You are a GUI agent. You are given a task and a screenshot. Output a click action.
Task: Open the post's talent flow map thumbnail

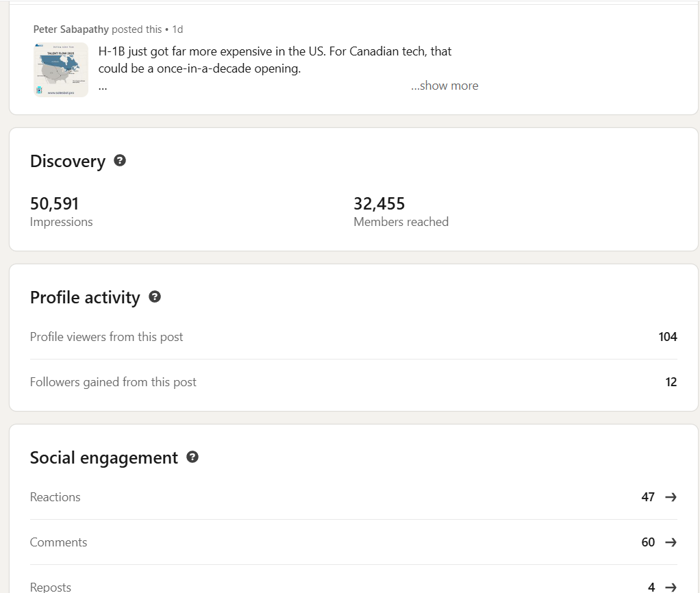[x=61, y=69]
